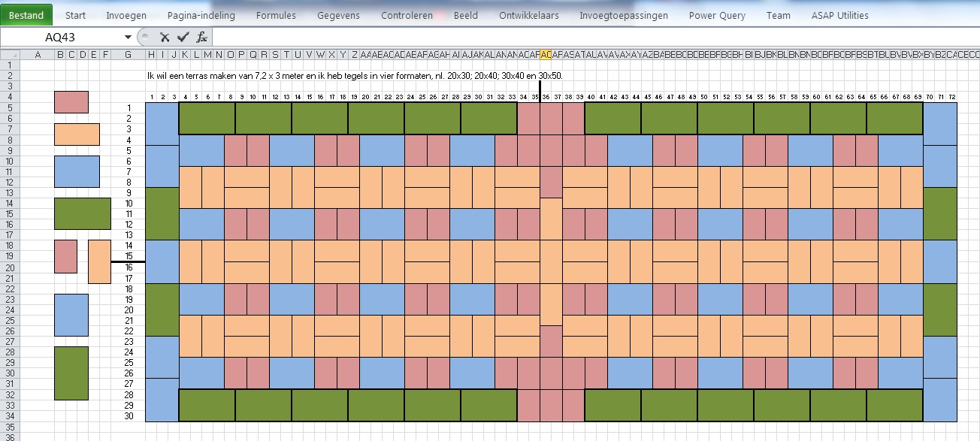Click the Select All corner button
The width and height of the screenshot is (980, 441).
point(8,54)
